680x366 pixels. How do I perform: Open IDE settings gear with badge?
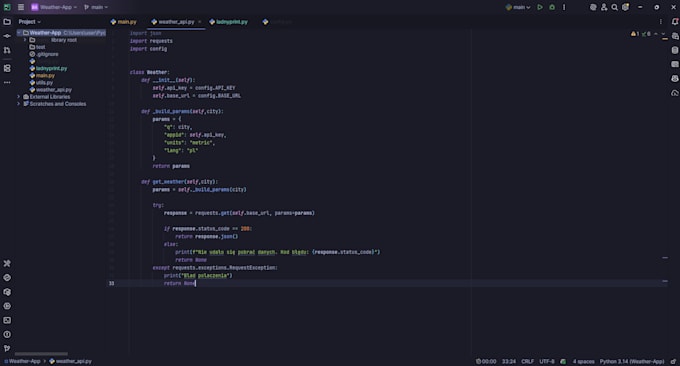[x=625, y=7]
